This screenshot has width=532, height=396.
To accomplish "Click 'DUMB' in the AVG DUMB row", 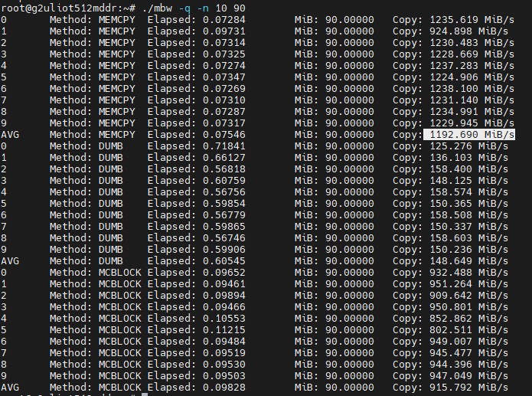I will click(x=110, y=261).
